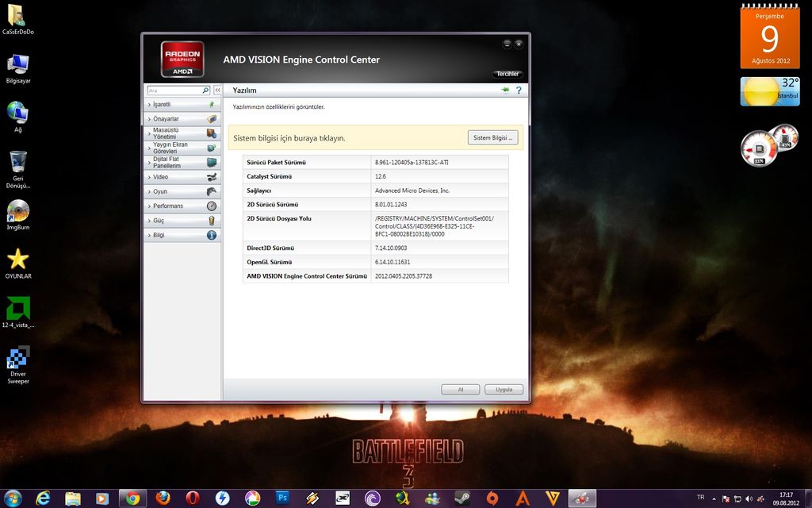Image resolution: width=812 pixels, height=508 pixels.
Task: Expand the Oyun section
Action: point(182,192)
